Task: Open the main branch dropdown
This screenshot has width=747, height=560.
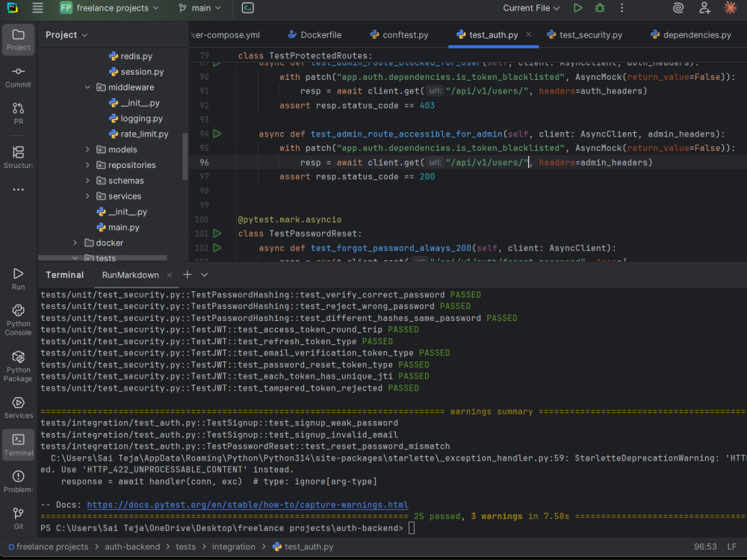Action: pos(199,8)
